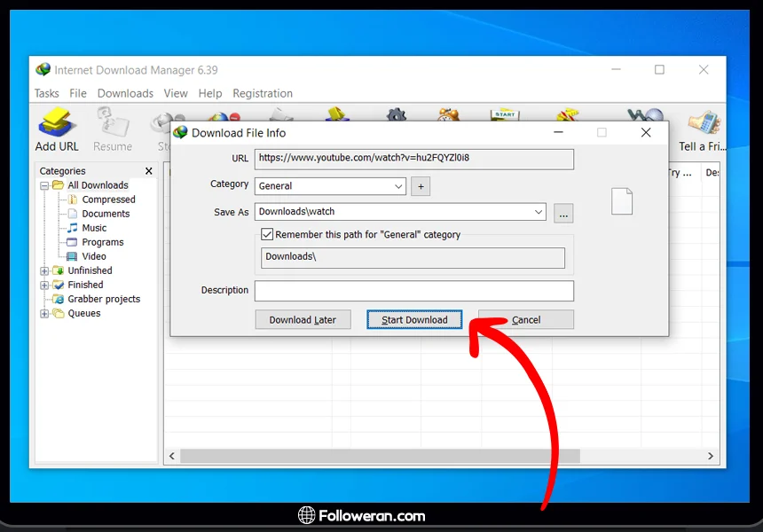Click the horizontal scrollbar of the download list
The height and width of the screenshot is (532, 763).
tap(381, 456)
